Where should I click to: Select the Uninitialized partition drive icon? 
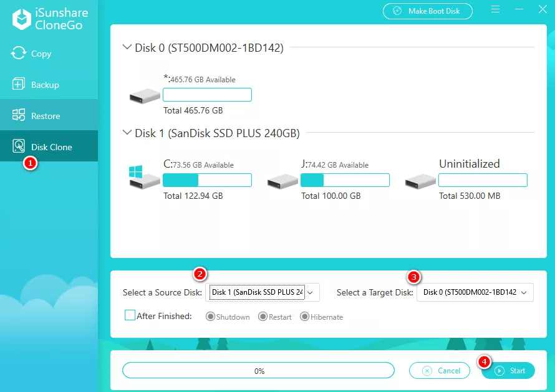click(x=420, y=181)
